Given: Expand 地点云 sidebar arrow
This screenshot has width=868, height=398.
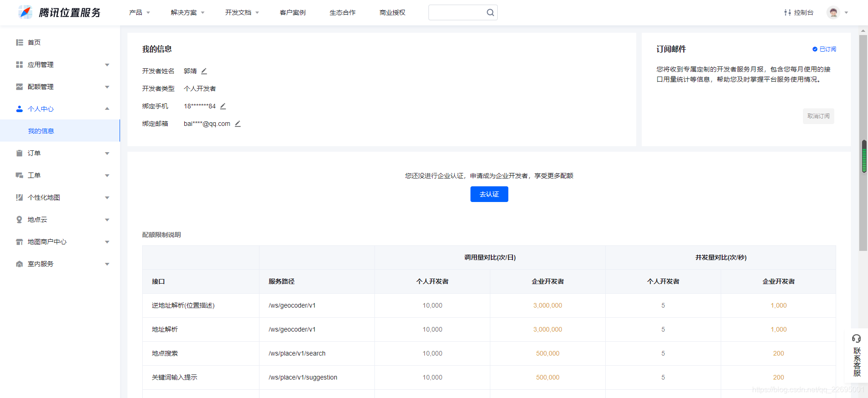Looking at the screenshot, I should pyautogui.click(x=107, y=220).
